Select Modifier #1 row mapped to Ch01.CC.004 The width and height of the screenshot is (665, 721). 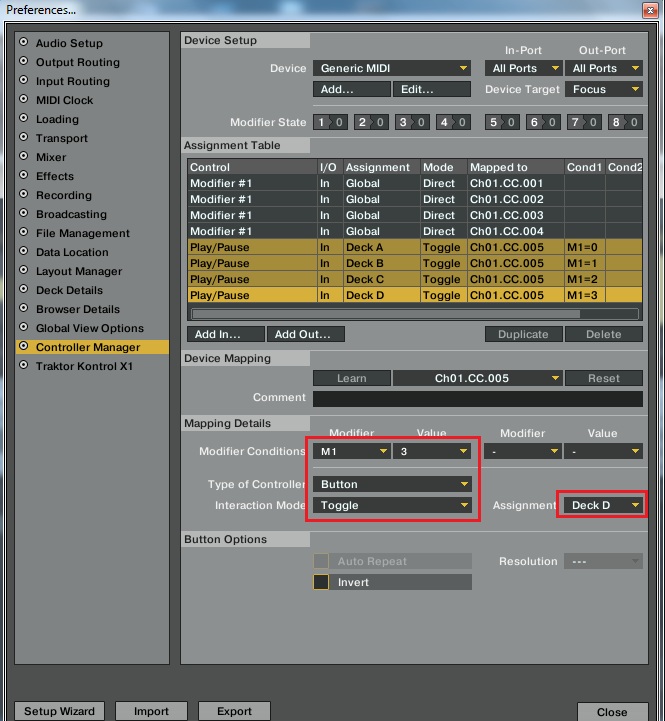tap(415, 231)
